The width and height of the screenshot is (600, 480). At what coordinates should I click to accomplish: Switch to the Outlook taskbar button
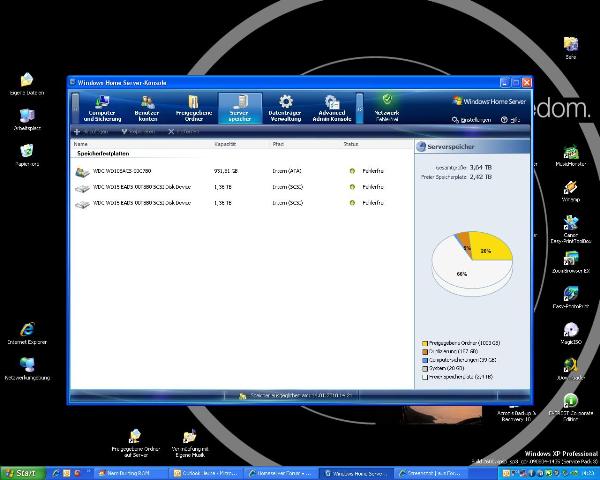pos(206,473)
